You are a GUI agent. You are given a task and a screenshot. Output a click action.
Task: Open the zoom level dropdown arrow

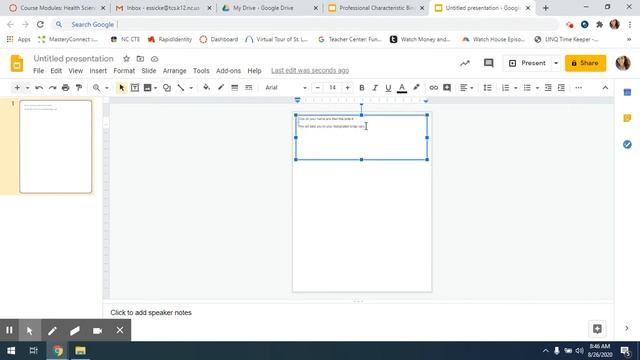click(107, 88)
